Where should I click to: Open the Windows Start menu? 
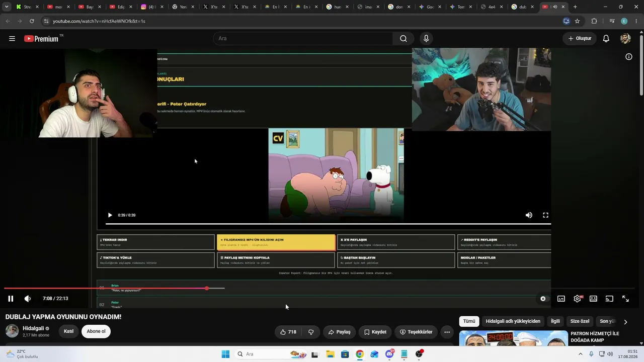[225, 354]
